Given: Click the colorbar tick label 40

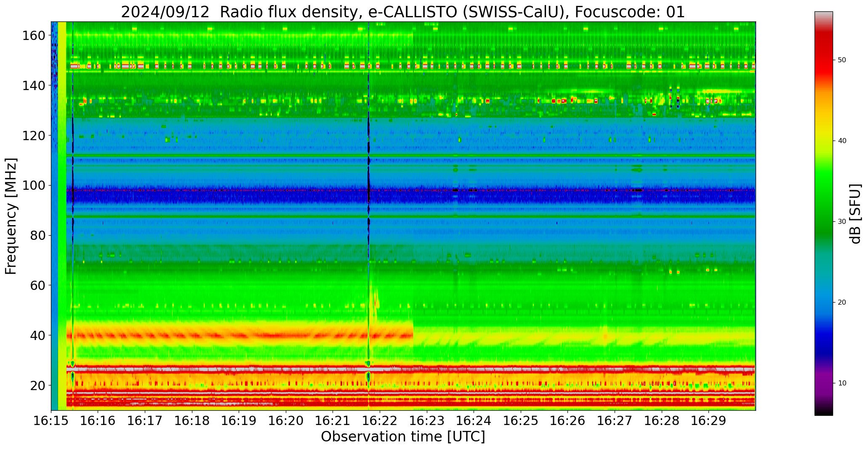Looking at the screenshot, I should (x=842, y=141).
